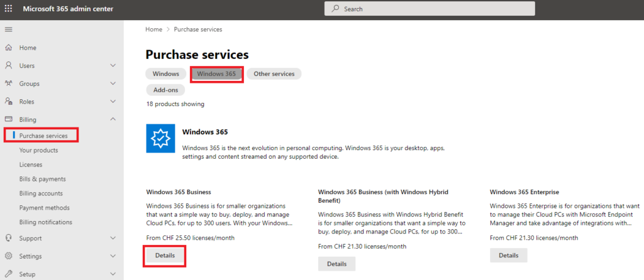Viewport: 644px width, 280px height.
Task: Open the Licenses page in Billing
Action: pos(31,165)
